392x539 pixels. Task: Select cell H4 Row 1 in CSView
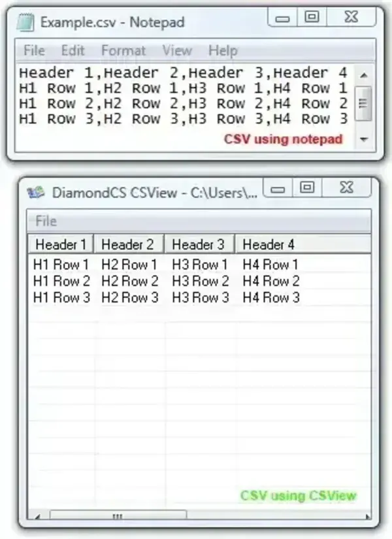pos(270,265)
